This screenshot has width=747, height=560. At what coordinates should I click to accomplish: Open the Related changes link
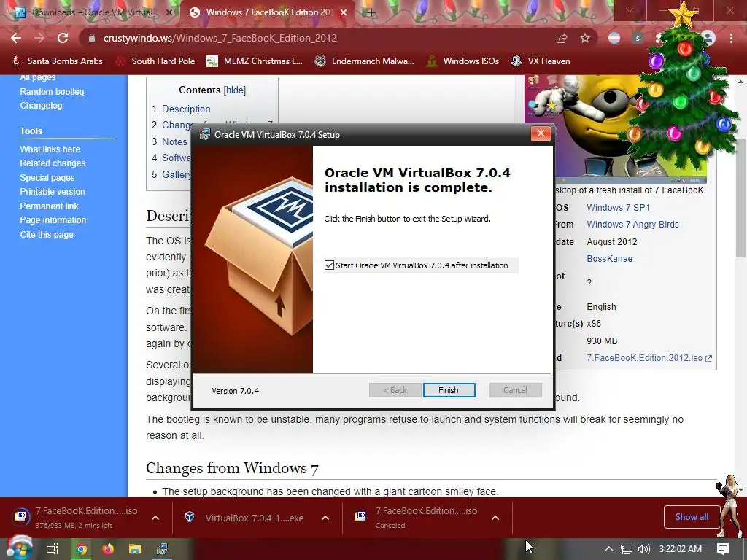[53, 163]
